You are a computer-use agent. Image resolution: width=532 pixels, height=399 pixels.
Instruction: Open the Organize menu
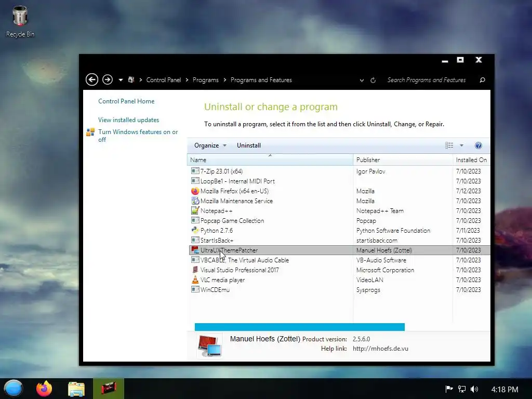coord(210,145)
